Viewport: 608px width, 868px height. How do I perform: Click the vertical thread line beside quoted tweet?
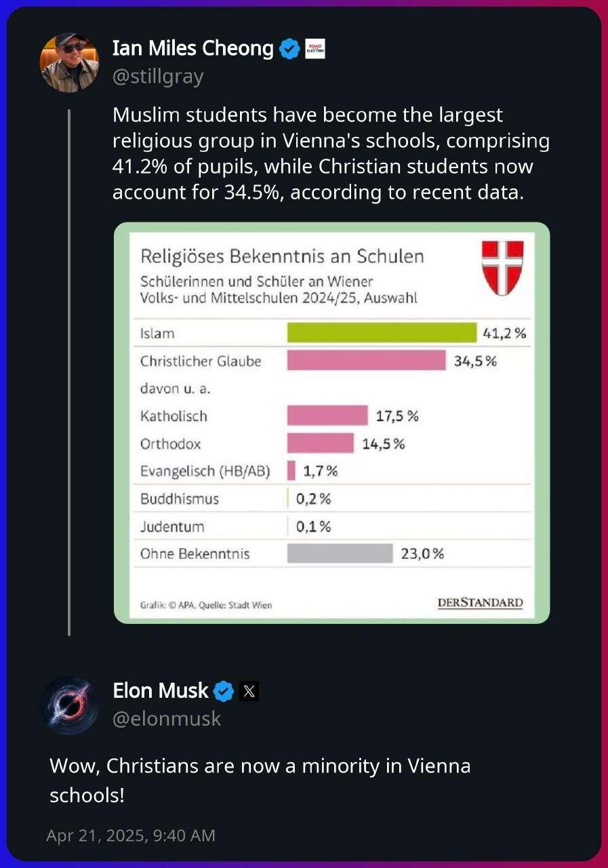coord(69,372)
